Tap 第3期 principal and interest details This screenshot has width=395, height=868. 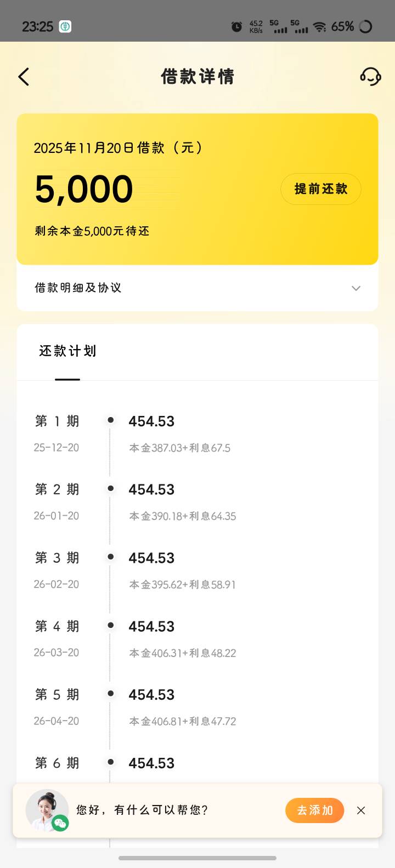tap(182, 585)
